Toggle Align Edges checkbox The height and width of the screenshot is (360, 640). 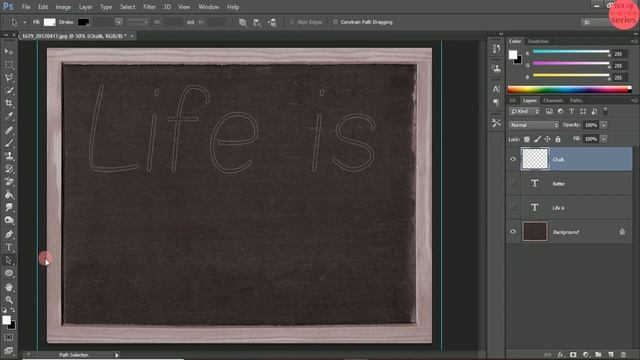pos(292,22)
